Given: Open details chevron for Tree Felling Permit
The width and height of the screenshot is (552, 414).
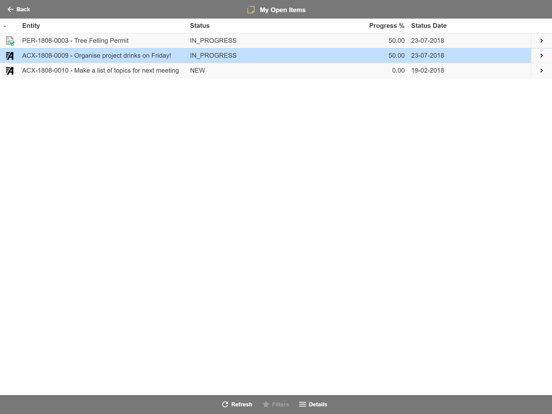Looking at the screenshot, I should click(x=541, y=41).
